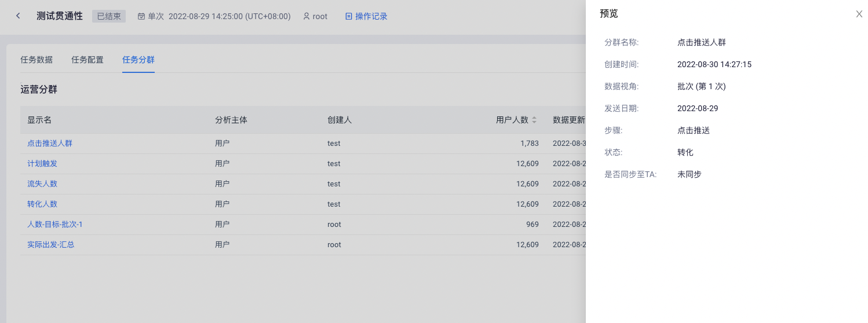
Task: Switch to 任务数据 tab
Action: point(37,60)
